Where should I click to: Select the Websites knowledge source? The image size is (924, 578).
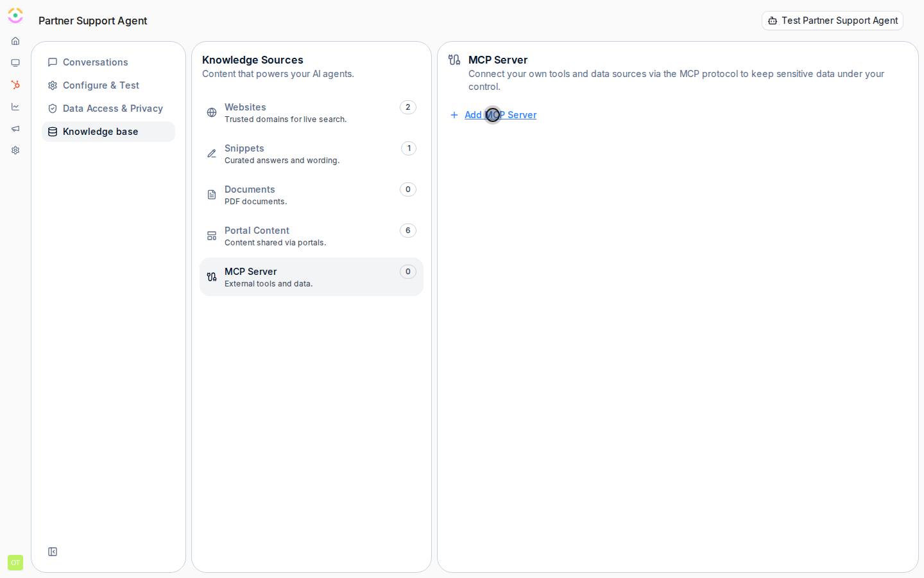311,112
